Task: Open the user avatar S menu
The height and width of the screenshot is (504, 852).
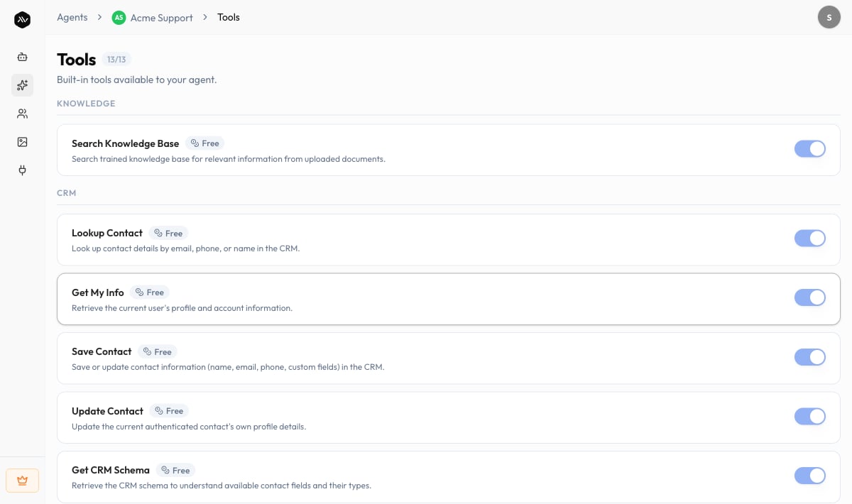Action: click(829, 17)
